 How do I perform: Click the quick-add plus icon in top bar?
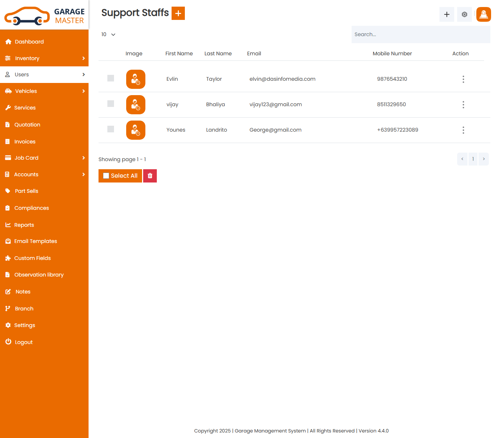(x=446, y=14)
